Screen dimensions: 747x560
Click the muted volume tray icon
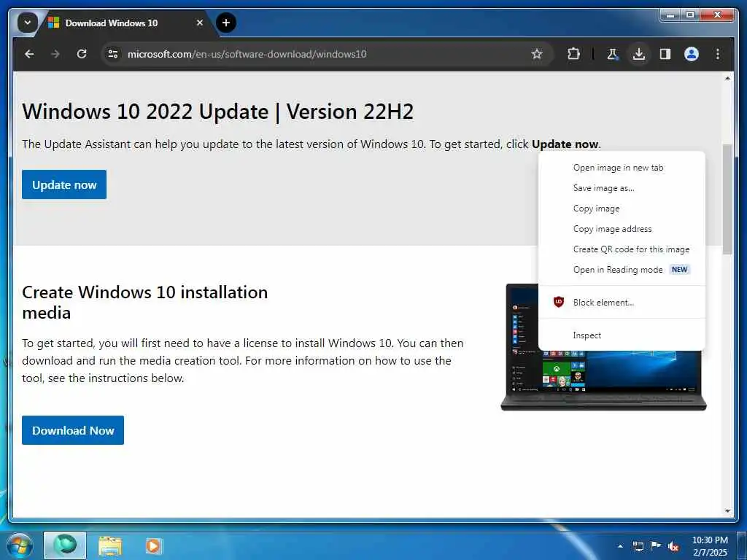(x=673, y=547)
